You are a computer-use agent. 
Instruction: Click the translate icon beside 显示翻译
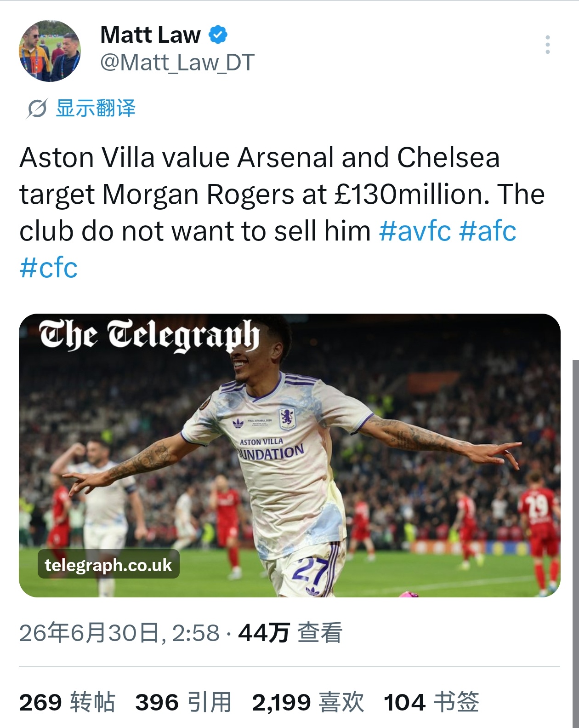pyautogui.click(x=37, y=109)
